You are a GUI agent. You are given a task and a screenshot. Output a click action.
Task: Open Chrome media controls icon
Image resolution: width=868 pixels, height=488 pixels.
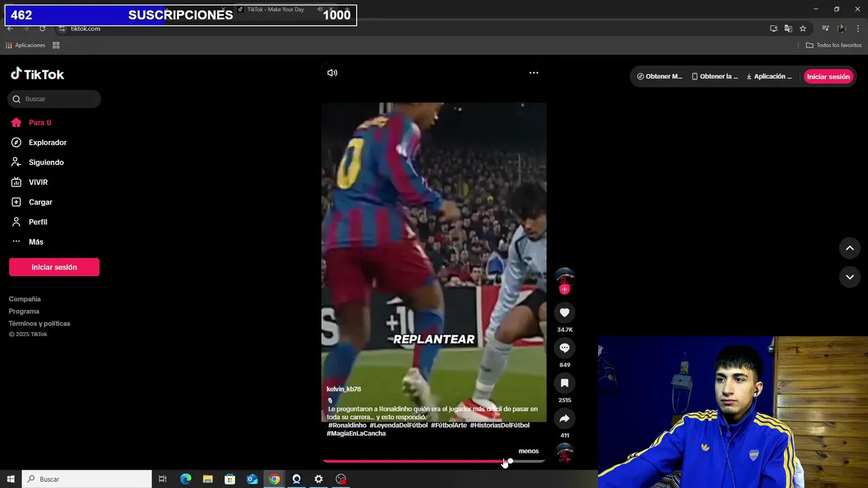(825, 28)
